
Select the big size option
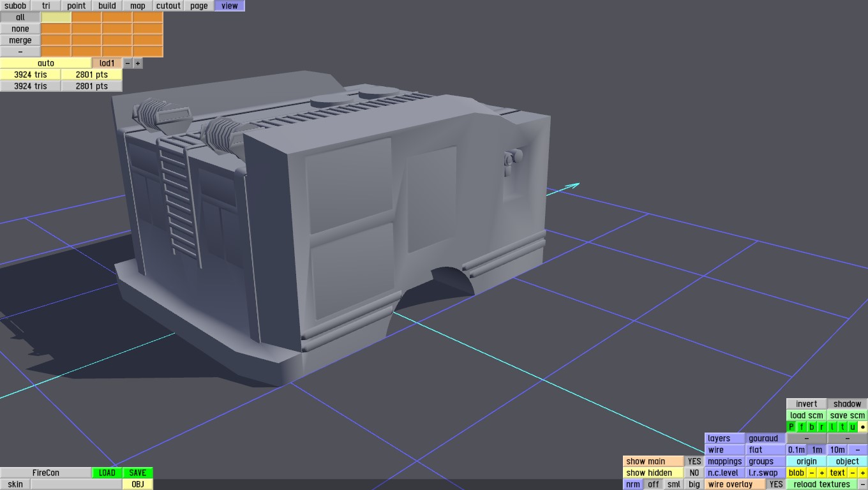coord(694,484)
